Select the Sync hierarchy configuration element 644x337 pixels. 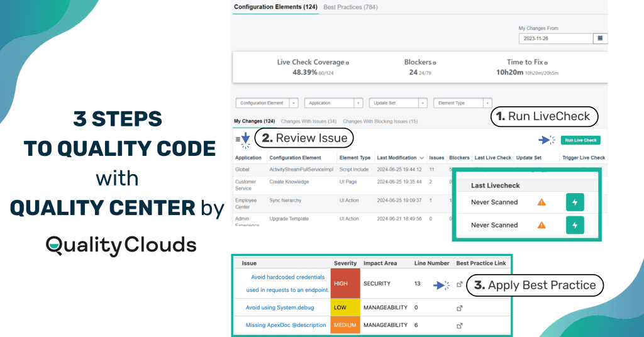(x=286, y=201)
